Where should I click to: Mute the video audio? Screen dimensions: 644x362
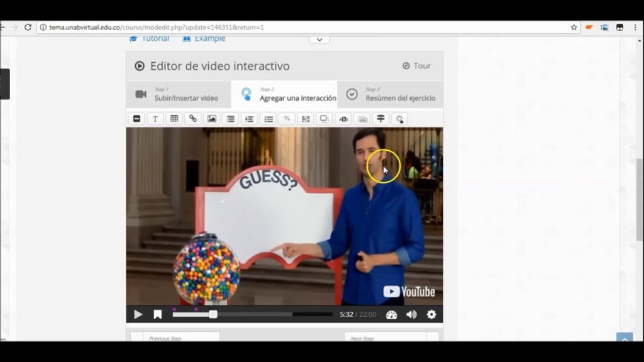click(x=412, y=314)
